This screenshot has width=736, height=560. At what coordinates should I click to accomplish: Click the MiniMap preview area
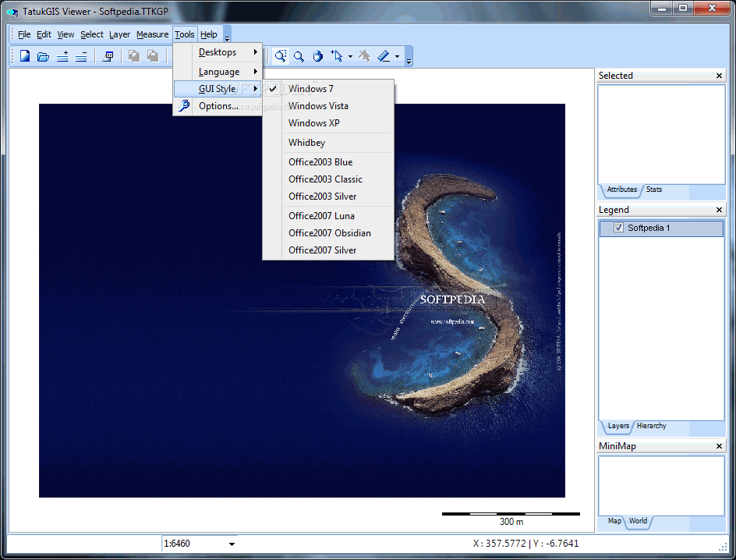[661, 486]
